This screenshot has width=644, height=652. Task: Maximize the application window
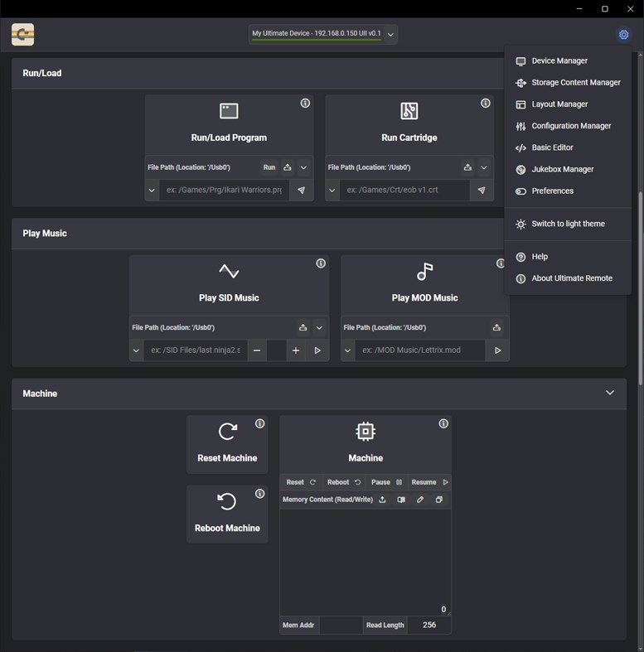604,9
